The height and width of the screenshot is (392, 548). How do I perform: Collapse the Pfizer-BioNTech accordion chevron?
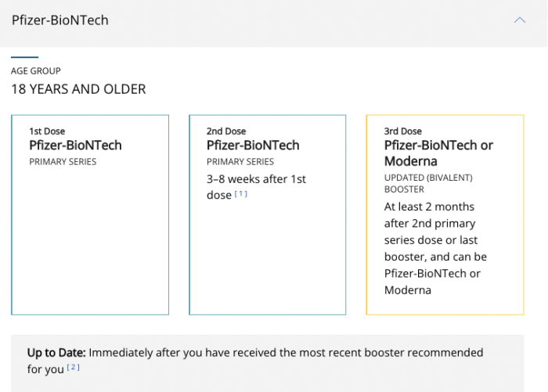click(520, 20)
